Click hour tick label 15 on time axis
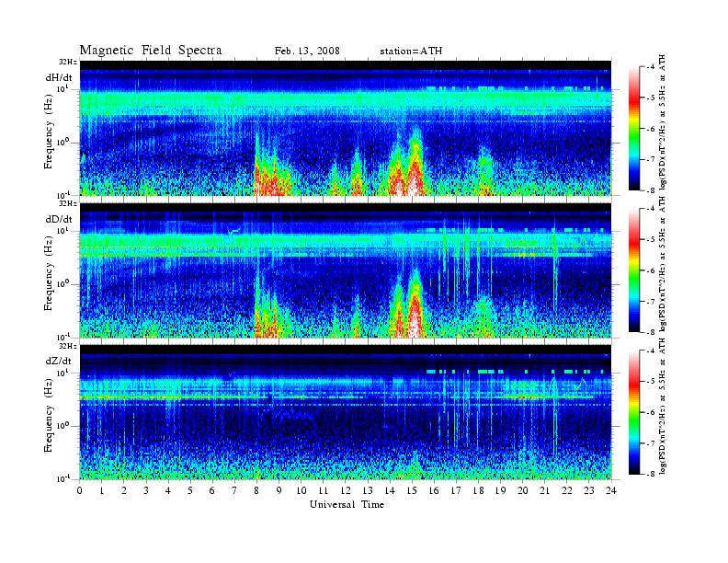This screenshot has width=728, height=563. click(412, 490)
